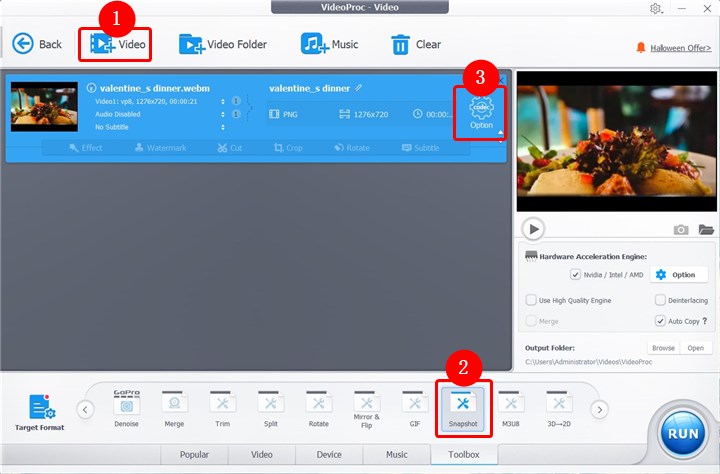The height and width of the screenshot is (474, 720).
Task: Add a Video Folder
Action: [x=223, y=44]
